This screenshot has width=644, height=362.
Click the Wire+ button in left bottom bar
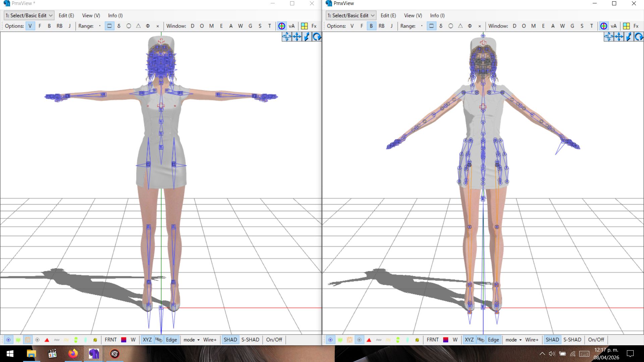(210, 340)
